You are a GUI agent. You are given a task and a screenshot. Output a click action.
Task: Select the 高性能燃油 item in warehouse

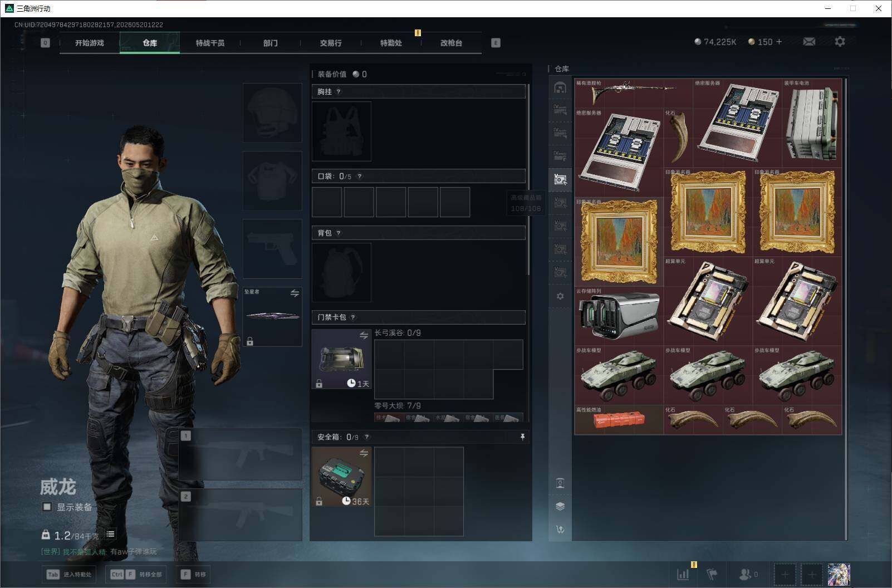click(x=619, y=420)
